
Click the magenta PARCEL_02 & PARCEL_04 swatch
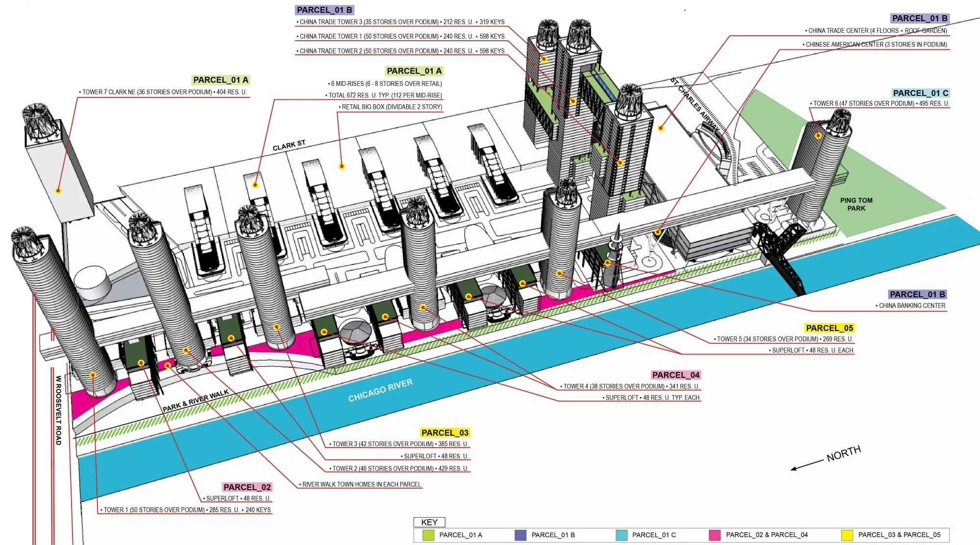714,535
